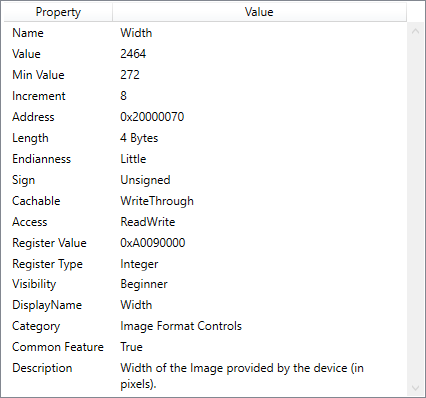426x398 pixels.
Task: Select the Category property label
Action: pyautogui.click(x=36, y=326)
